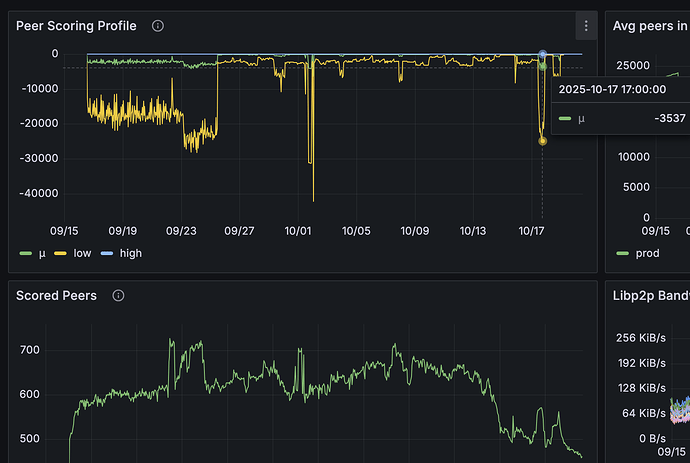
Task: Click info icon beside Peer Scoring Profile
Action: coord(157,26)
